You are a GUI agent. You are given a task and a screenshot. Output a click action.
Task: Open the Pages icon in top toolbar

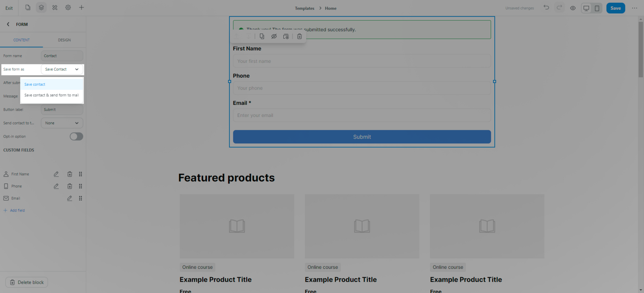pyautogui.click(x=28, y=8)
